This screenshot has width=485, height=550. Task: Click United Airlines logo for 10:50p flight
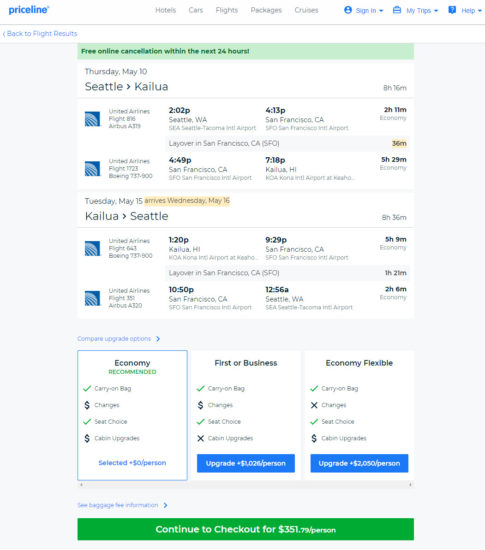pyautogui.click(x=92, y=298)
